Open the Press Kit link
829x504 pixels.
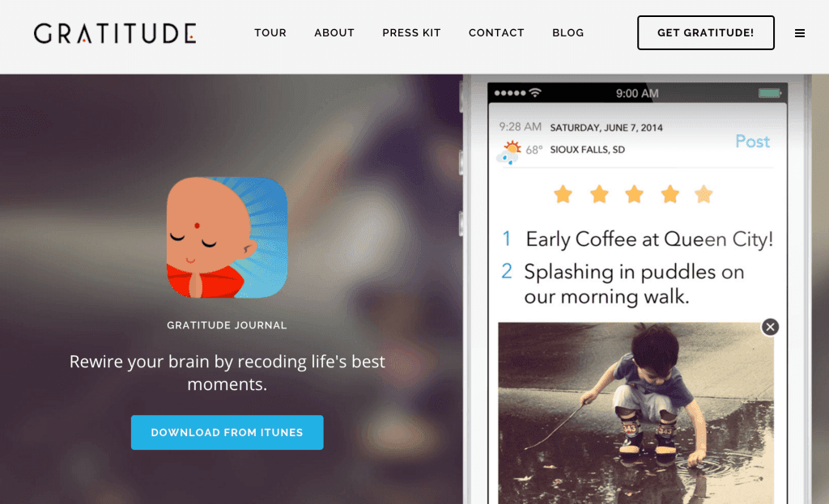[411, 32]
